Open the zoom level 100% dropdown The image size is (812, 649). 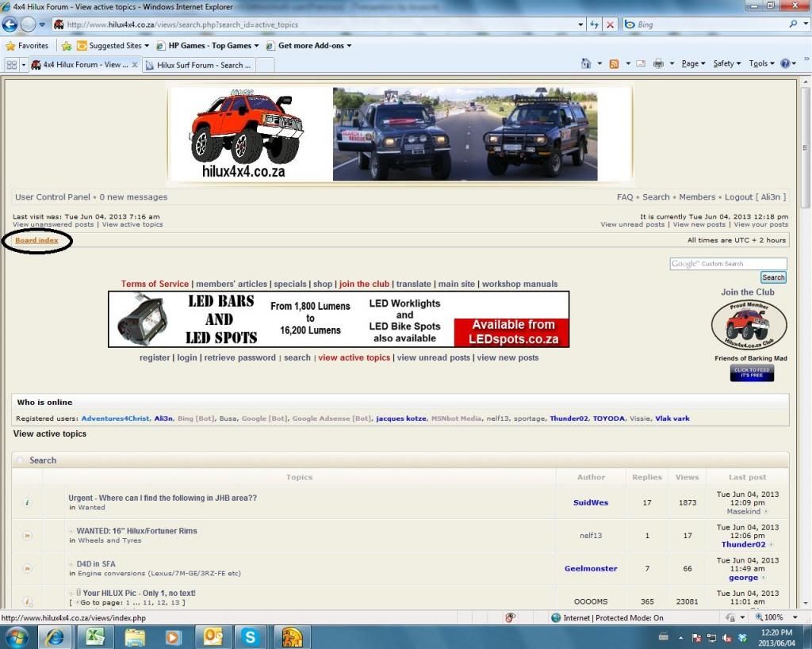[x=795, y=617]
